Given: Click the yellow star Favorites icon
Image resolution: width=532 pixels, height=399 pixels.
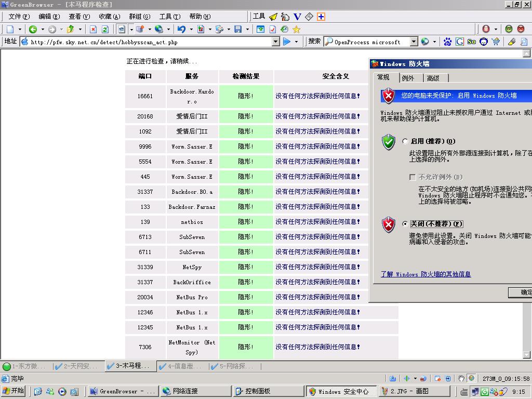Looking at the screenshot, I should [296, 30].
